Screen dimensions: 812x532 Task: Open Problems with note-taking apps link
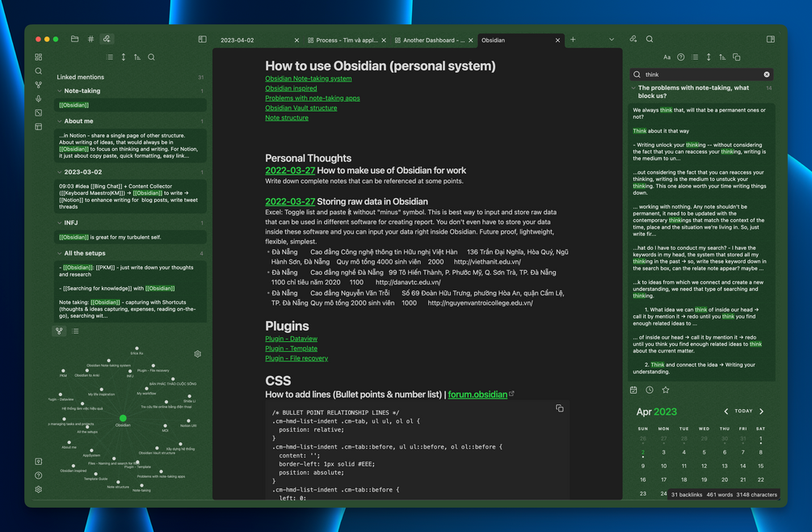coord(312,99)
